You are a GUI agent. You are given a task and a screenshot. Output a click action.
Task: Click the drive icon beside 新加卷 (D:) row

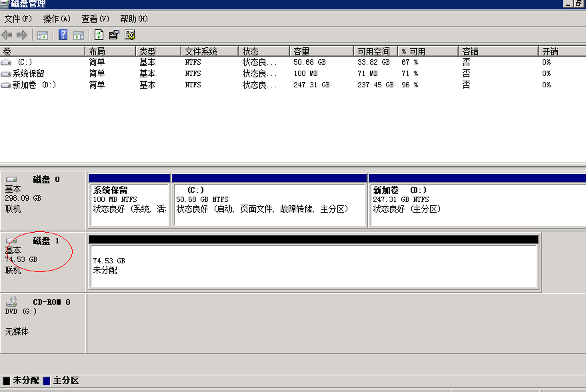[6, 85]
